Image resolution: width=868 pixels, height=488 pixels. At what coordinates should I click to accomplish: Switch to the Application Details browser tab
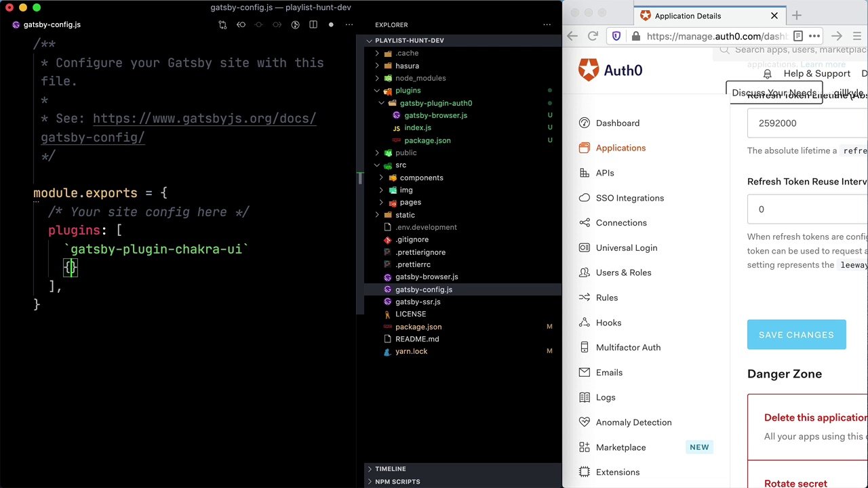click(x=688, y=16)
